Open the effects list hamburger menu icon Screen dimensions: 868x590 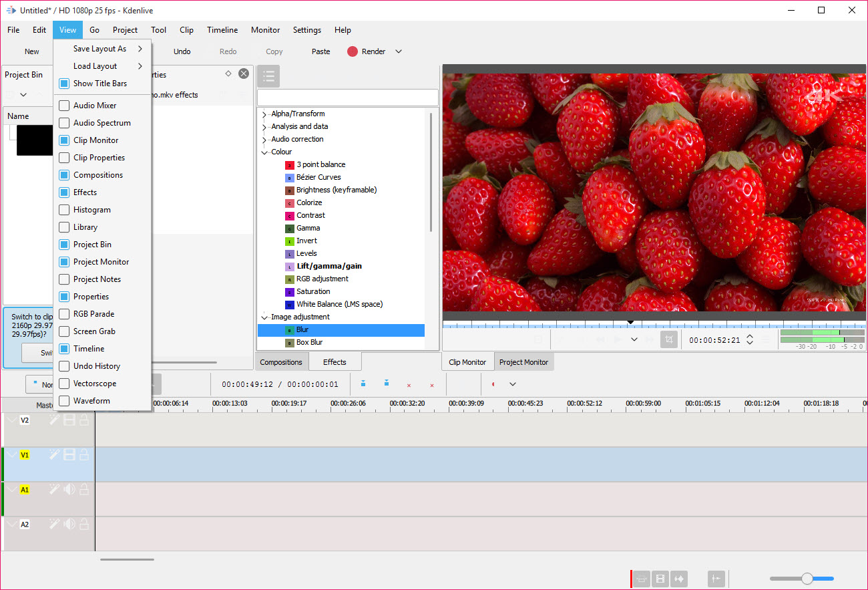(268, 76)
